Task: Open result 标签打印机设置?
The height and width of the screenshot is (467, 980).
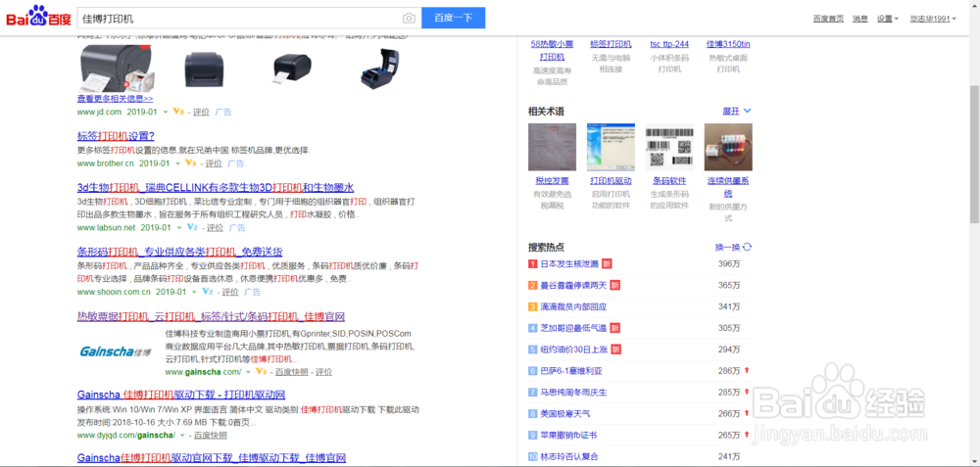Action: point(116,136)
